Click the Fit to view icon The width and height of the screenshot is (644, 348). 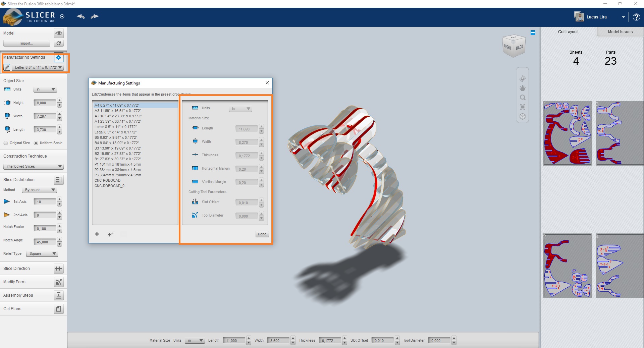(x=522, y=107)
